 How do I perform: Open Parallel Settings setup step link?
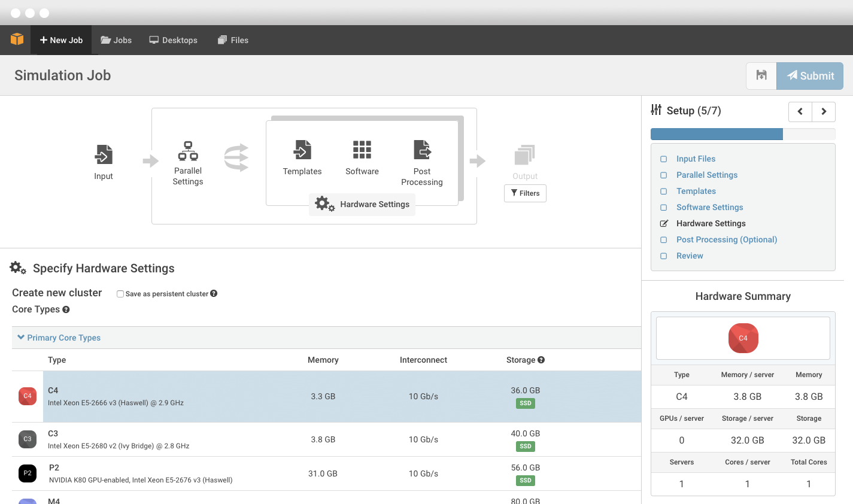707,175
